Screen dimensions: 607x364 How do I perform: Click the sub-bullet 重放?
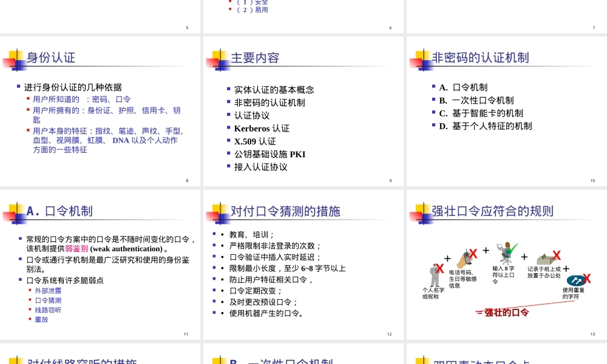click(41, 320)
